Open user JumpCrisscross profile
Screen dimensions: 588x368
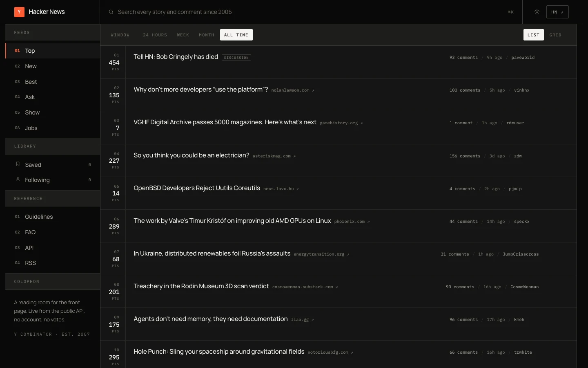coord(521,254)
